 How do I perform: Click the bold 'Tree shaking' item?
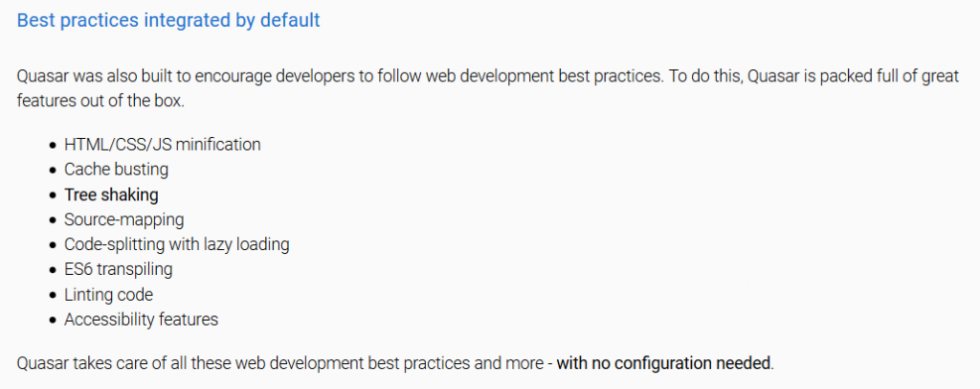coord(111,194)
